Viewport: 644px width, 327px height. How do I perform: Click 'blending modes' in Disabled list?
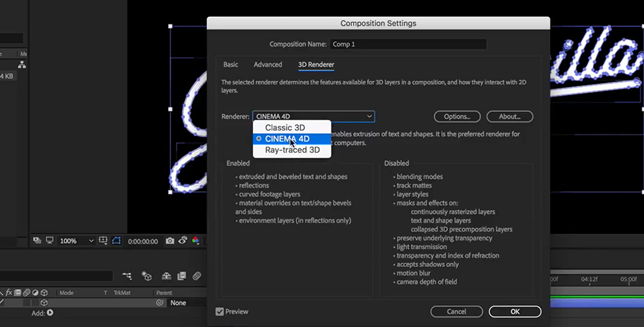pyautogui.click(x=420, y=177)
